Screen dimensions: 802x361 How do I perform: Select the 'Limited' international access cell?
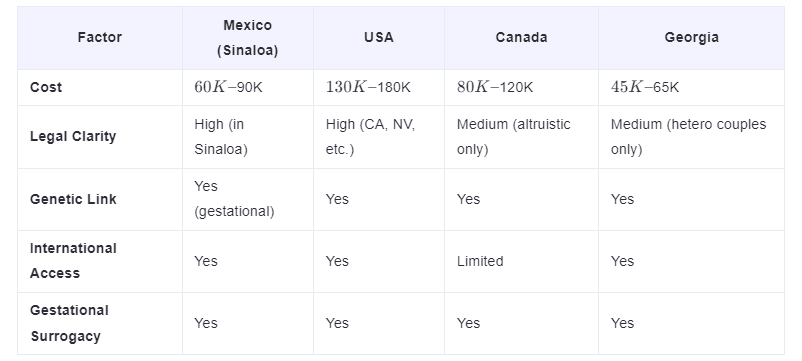click(480, 261)
